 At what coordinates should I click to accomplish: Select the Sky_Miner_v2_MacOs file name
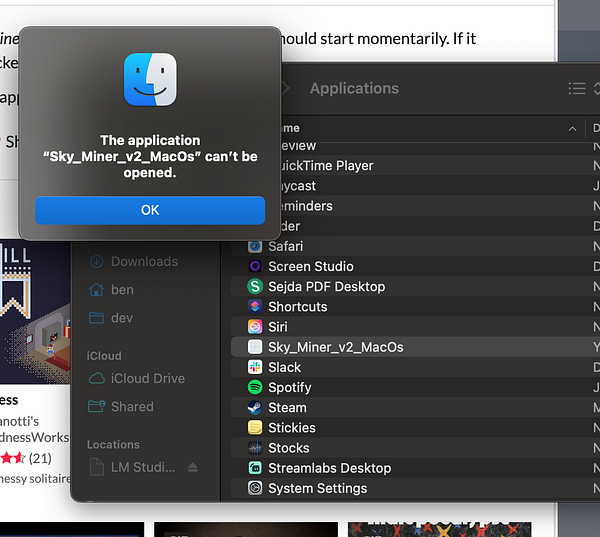click(336, 347)
